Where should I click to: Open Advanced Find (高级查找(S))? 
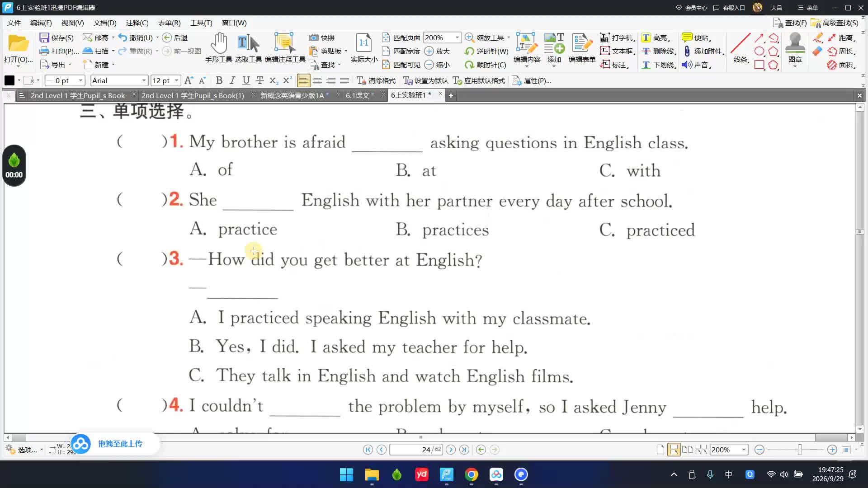(835, 23)
